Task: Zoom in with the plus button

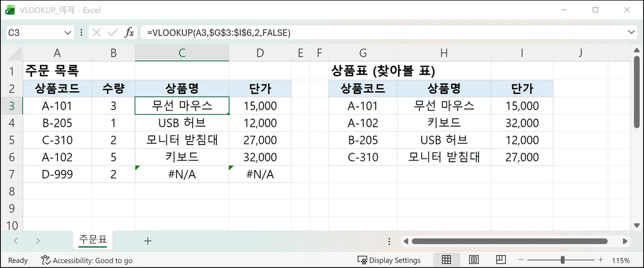Action: pyautogui.click(x=601, y=260)
